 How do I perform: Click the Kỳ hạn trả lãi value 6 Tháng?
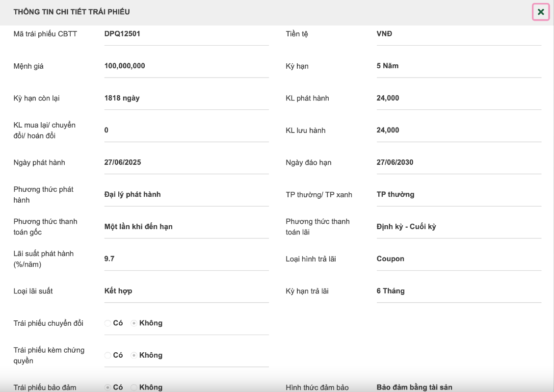pos(391,291)
